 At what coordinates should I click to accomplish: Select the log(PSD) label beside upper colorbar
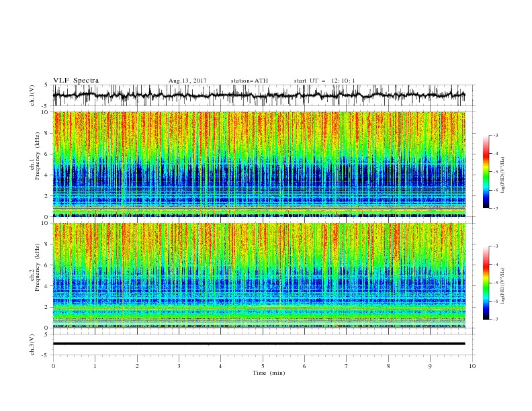tap(504, 175)
